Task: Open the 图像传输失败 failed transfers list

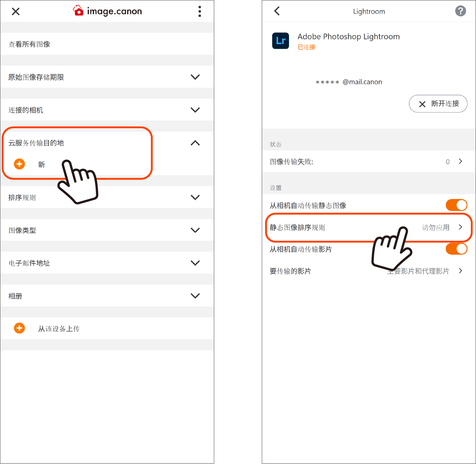Action: click(x=369, y=161)
